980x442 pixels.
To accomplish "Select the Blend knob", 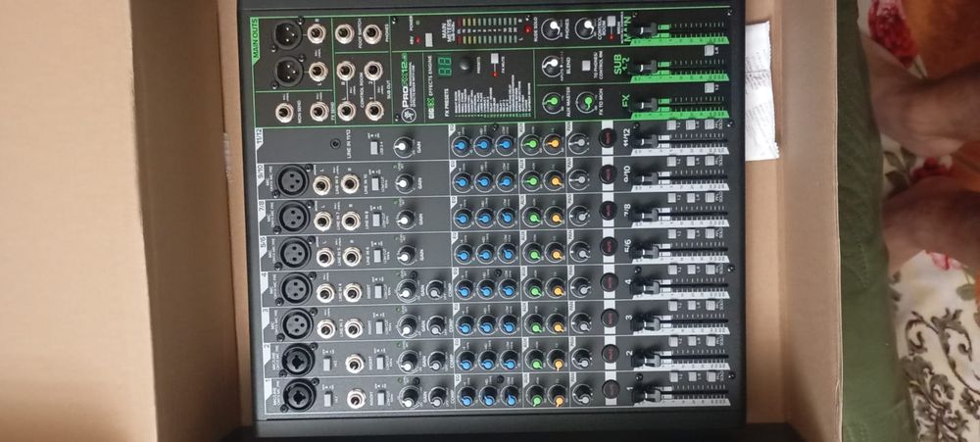I will click(x=551, y=66).
